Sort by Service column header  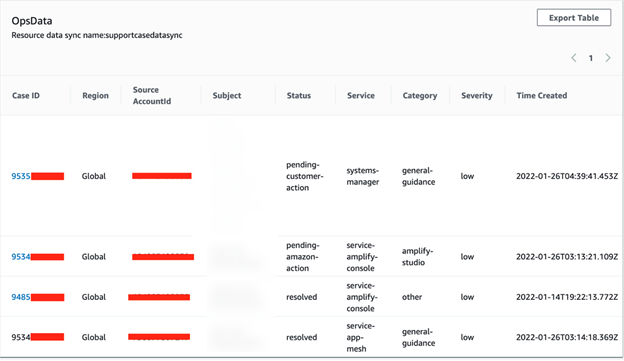pyautogui.click(x=361, y=96)
